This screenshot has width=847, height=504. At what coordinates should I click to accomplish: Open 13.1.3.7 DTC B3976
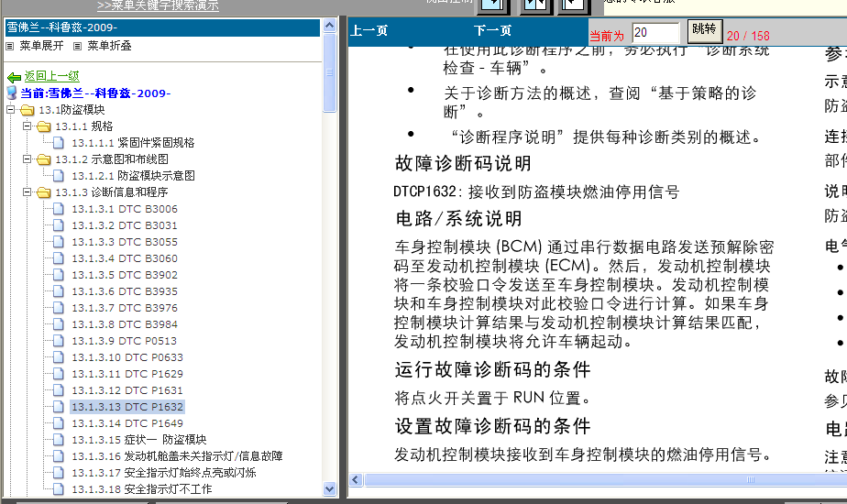tap(125, 308)
